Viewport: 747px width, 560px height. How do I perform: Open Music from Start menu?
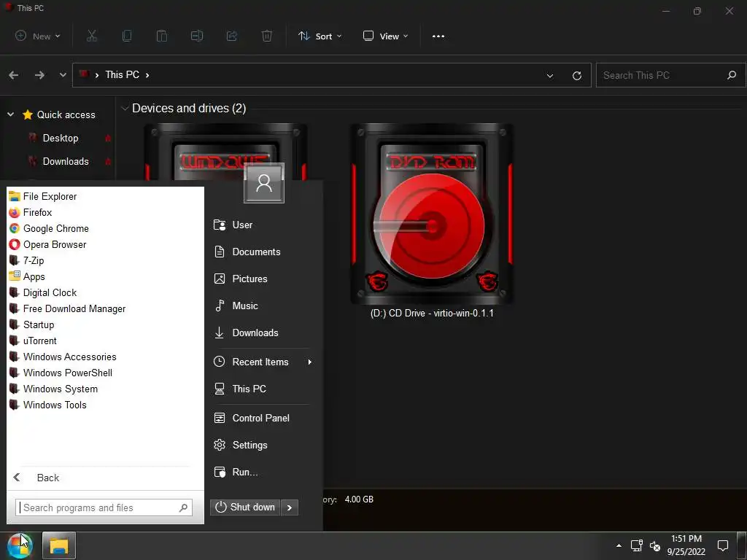(236, 306)
